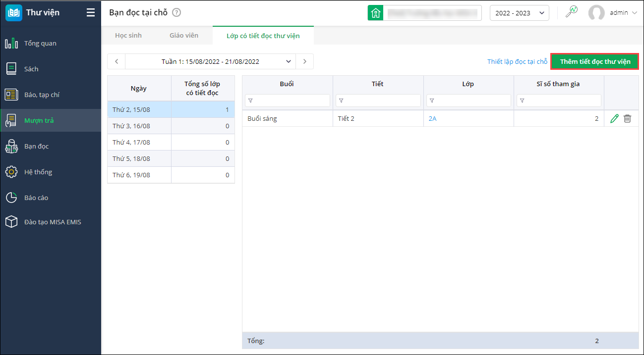Click the magnifier search icon near admin

[x=572, y=12]
